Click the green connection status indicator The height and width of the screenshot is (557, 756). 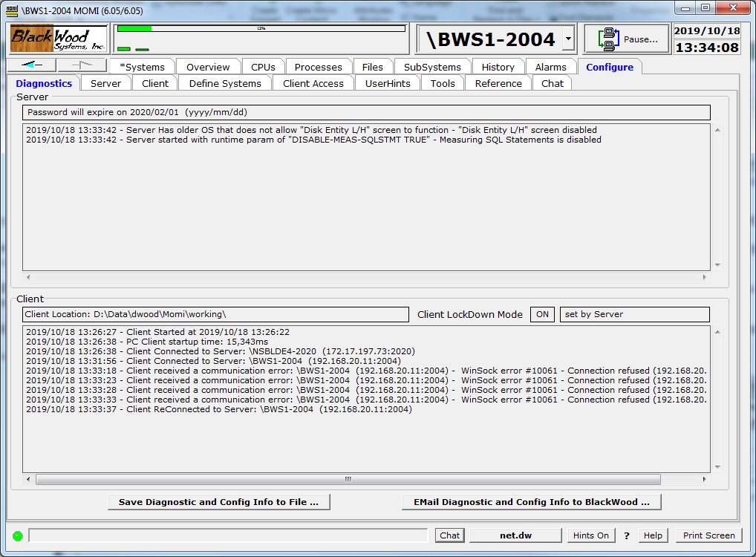tap(18, 535)
